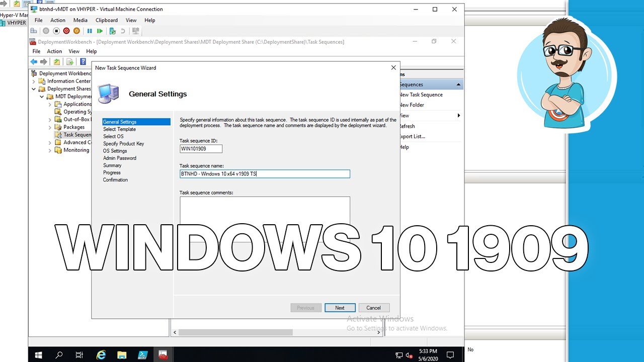Screen dimensions: 644x362
Task: Close the New Task Sequence Wizard
Action: [x=393, y=67]
